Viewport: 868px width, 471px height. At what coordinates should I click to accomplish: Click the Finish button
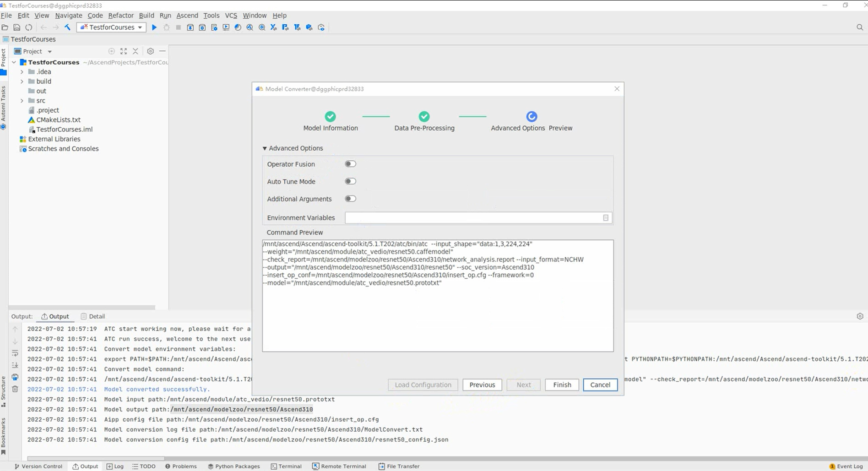click(x=562, y=385)
